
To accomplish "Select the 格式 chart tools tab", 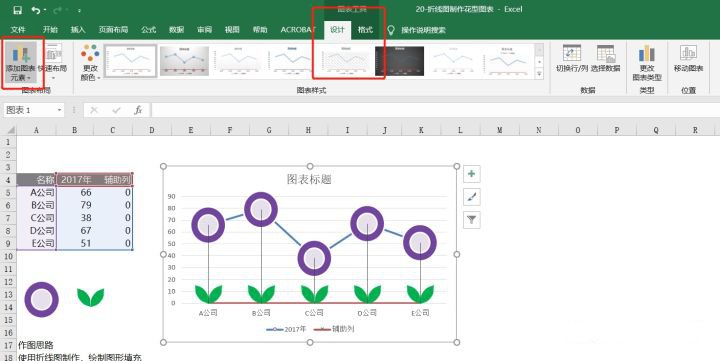I will (365, 29).
